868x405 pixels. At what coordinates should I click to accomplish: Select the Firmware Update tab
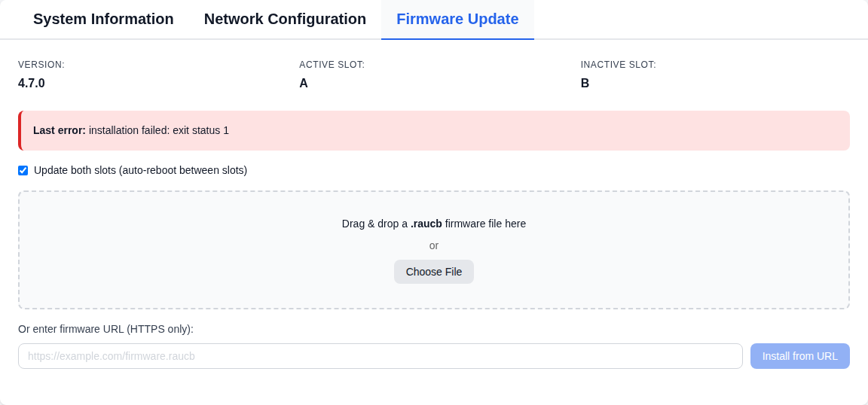point(457,20)
